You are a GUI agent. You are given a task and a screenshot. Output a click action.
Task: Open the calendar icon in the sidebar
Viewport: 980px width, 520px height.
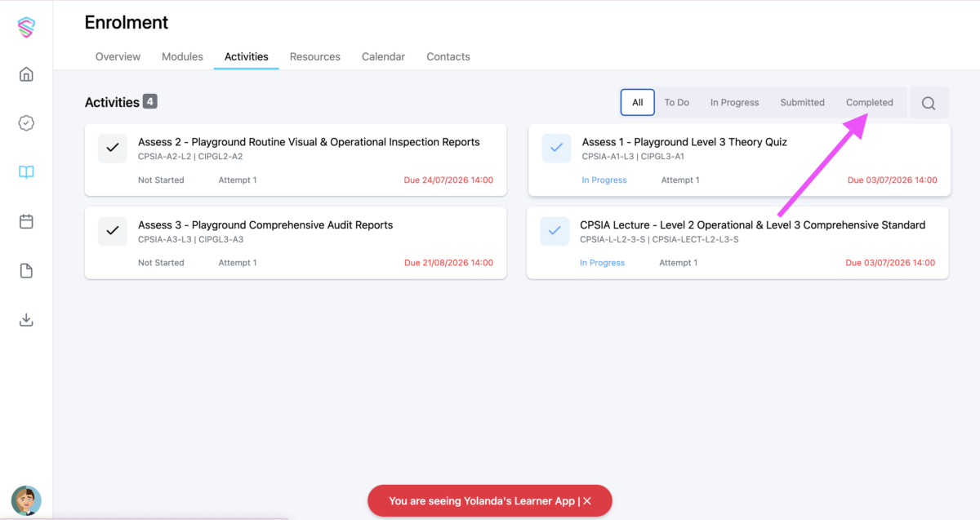pos(26,221)
